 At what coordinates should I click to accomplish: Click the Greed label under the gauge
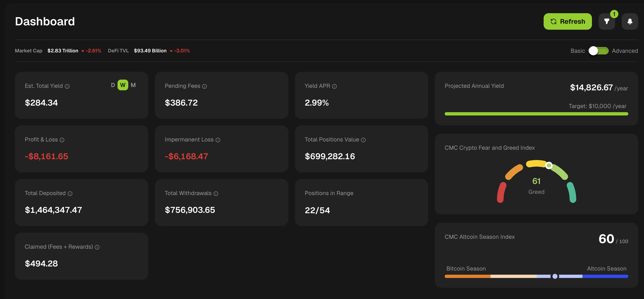536,192
